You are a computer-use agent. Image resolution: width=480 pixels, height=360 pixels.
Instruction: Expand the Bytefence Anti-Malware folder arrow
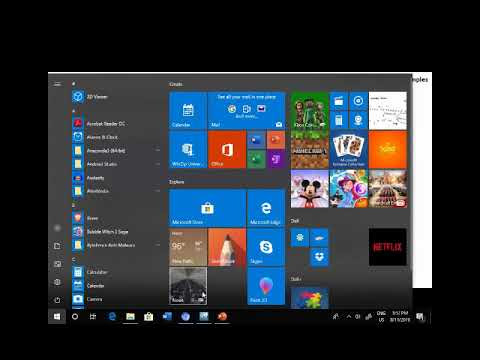click(x=157, y=245)
